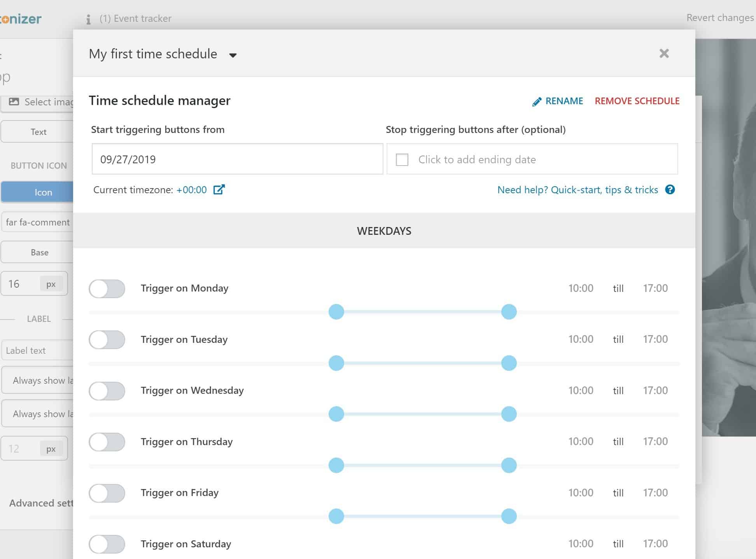Click the far fa-comment icon field
The image size is (756, 559).
tap(37, 222)
